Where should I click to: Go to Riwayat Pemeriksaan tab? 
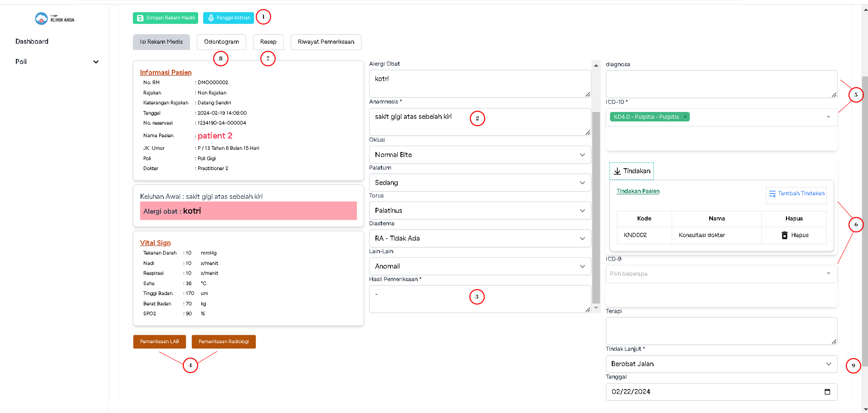[326, 42]
